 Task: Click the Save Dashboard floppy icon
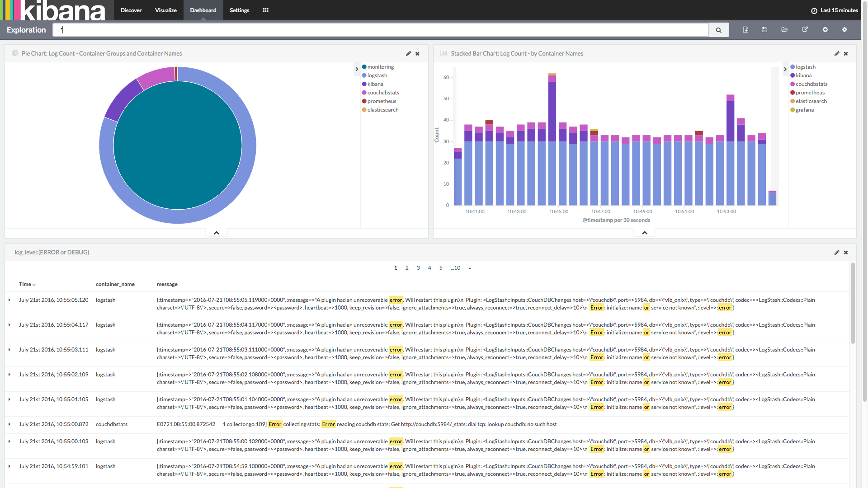764,30
